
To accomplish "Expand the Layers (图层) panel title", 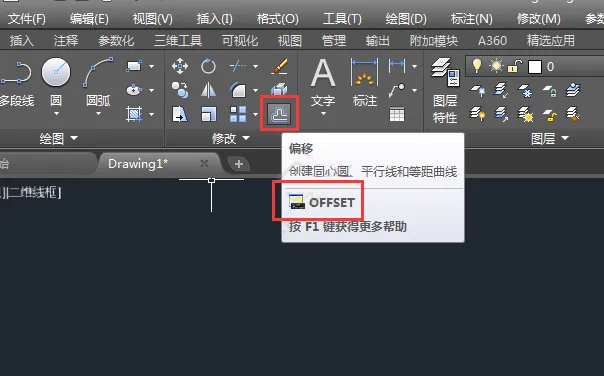I will click(550, 138).
